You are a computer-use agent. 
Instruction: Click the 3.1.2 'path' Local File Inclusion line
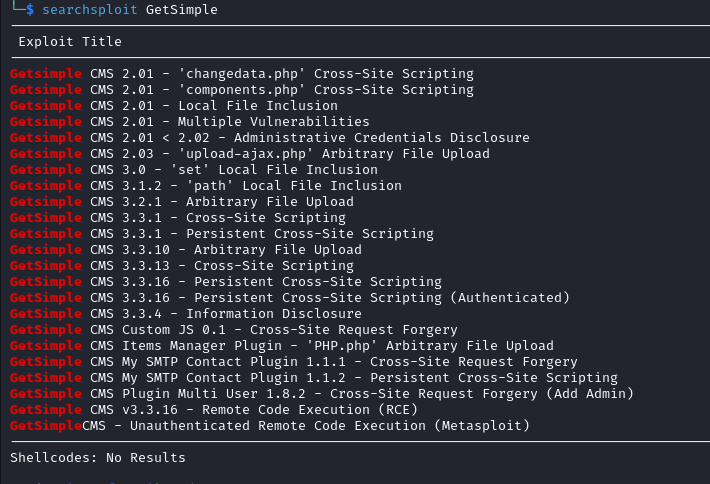coord(206,186)
